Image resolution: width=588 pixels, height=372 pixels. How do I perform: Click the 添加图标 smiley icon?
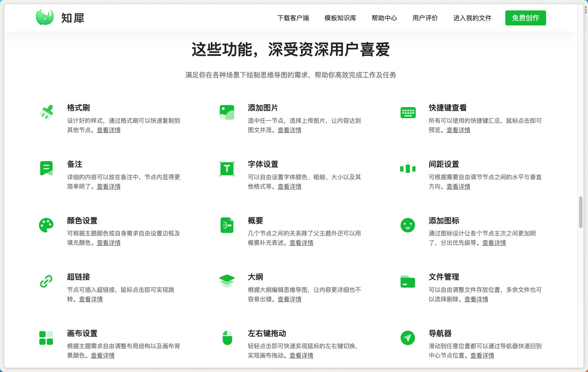coord(408,225)
